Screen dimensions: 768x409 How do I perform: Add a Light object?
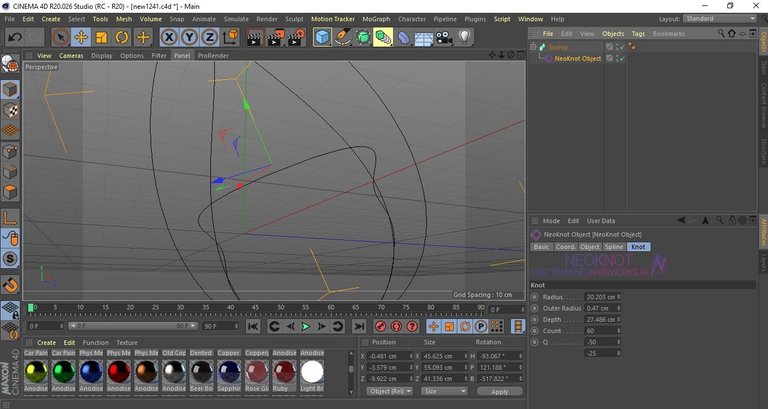[x=464, y=37]
